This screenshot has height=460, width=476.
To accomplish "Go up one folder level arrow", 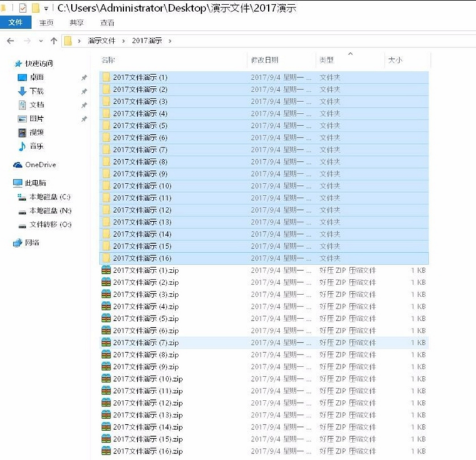I will [54, 41].
